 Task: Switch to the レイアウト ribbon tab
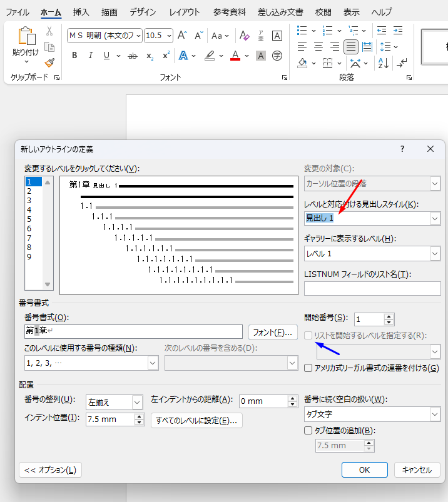coord(185,12)
